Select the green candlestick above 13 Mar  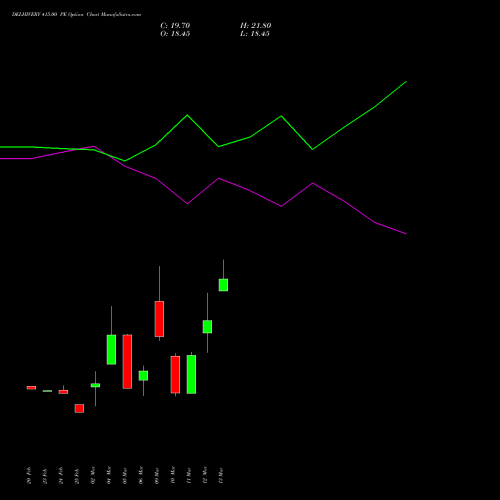click(x=223, y=285)
